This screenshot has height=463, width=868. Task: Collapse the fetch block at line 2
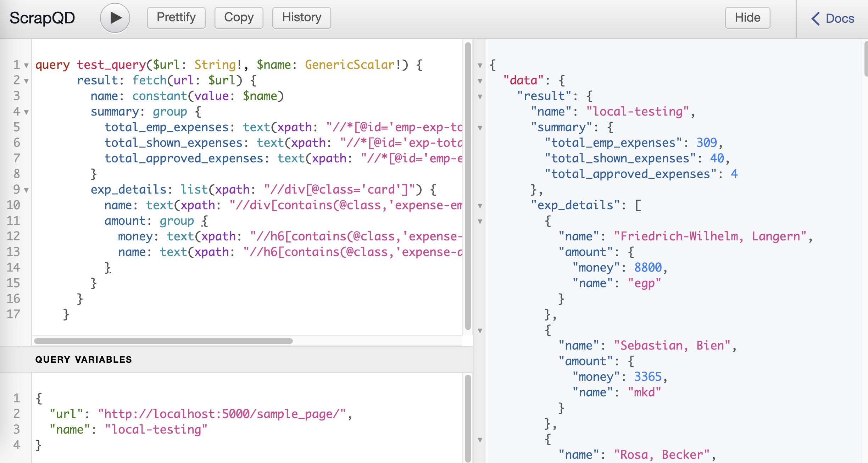tap(26, 81)
